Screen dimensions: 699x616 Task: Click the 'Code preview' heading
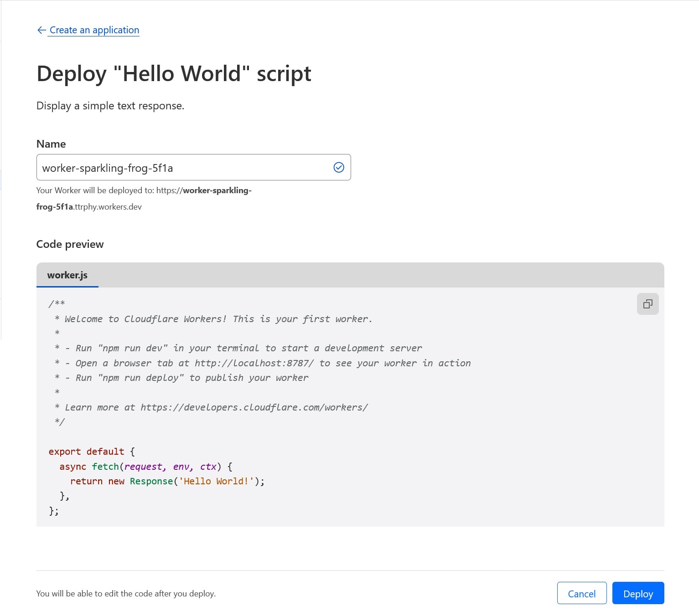(70, 244)
